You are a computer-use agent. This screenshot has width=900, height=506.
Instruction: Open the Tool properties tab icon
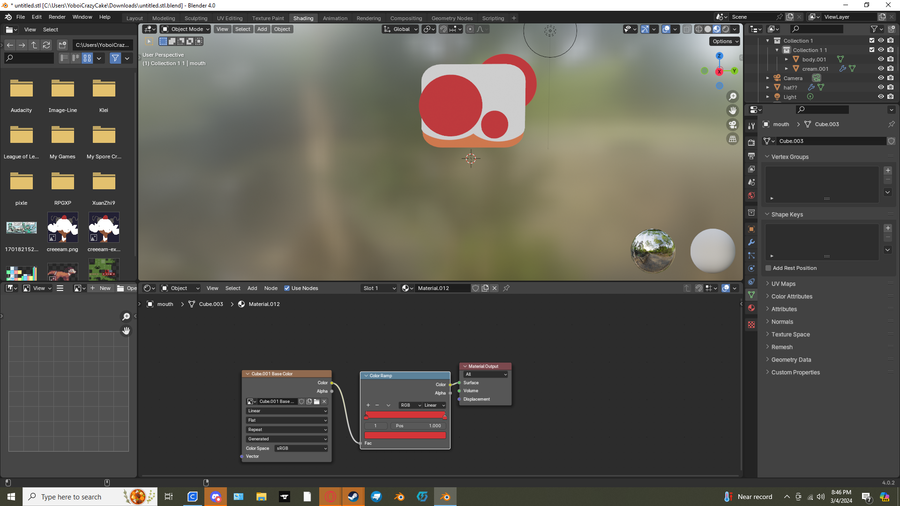pos(751,126)
